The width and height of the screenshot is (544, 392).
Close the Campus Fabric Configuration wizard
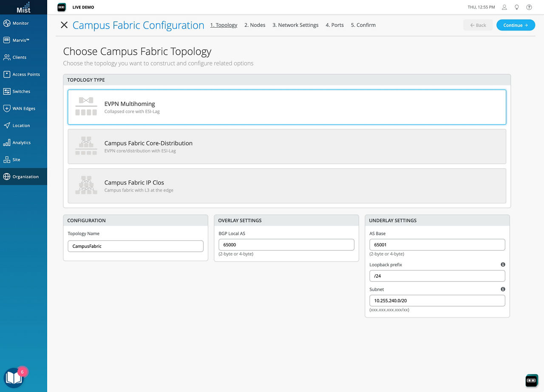click(64, 25)
